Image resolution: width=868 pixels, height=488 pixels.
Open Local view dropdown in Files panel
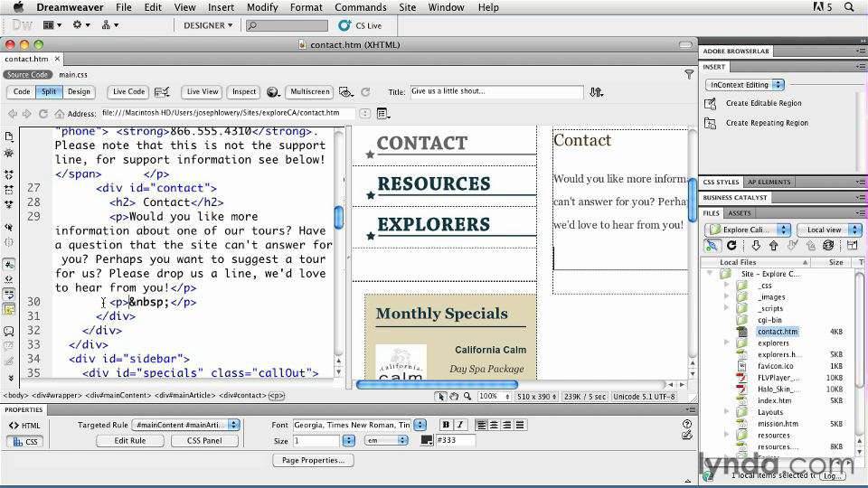[829, 230]
